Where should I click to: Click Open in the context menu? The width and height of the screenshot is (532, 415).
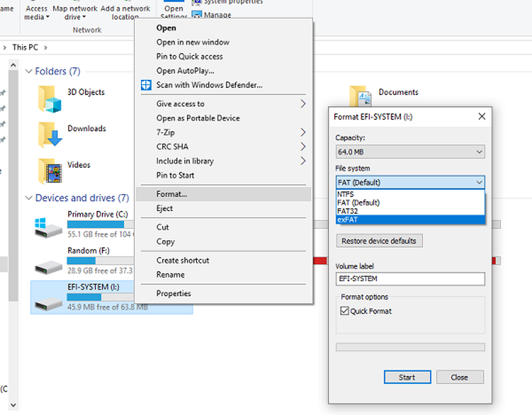tap(223, 28)
